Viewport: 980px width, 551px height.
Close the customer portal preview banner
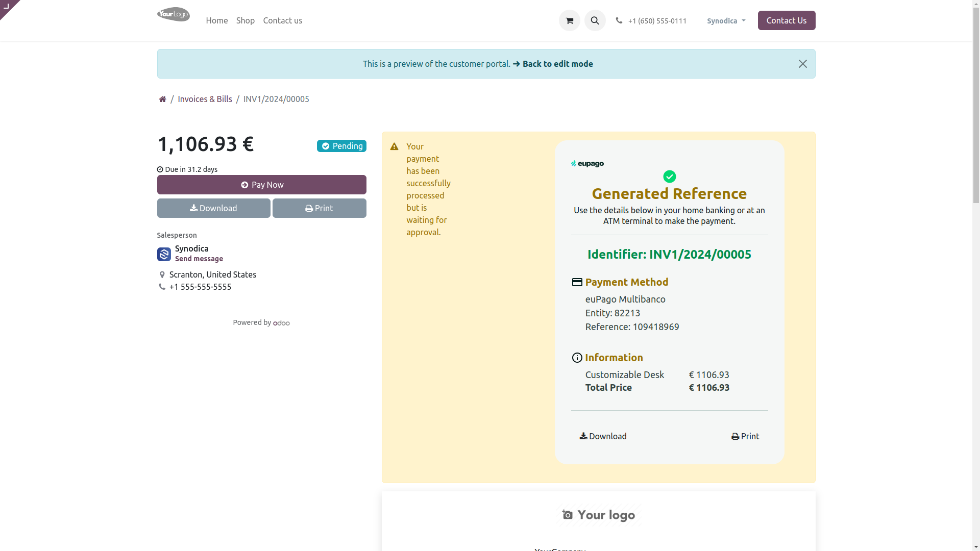[802, 64]
